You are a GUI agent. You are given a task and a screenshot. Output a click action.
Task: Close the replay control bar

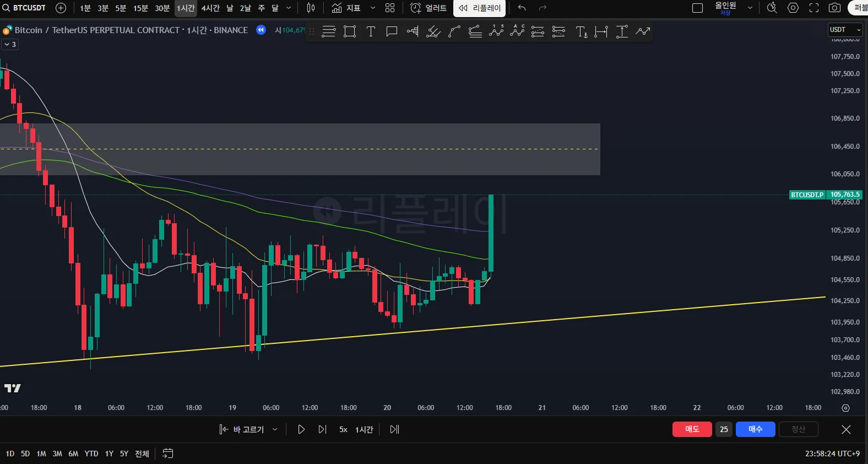tap(847, 429)
